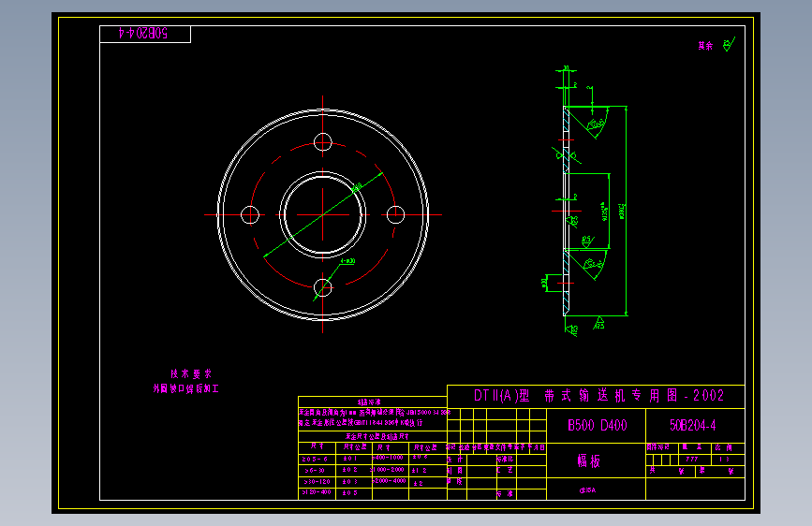Click the roughness symbol below the section view
812x526 pixels.
point(571,329)
